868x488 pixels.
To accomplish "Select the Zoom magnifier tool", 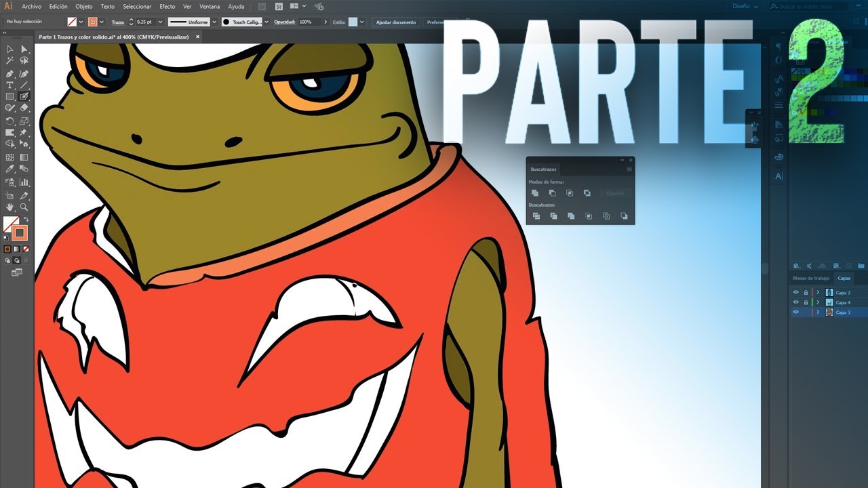I will coord(24,207).
